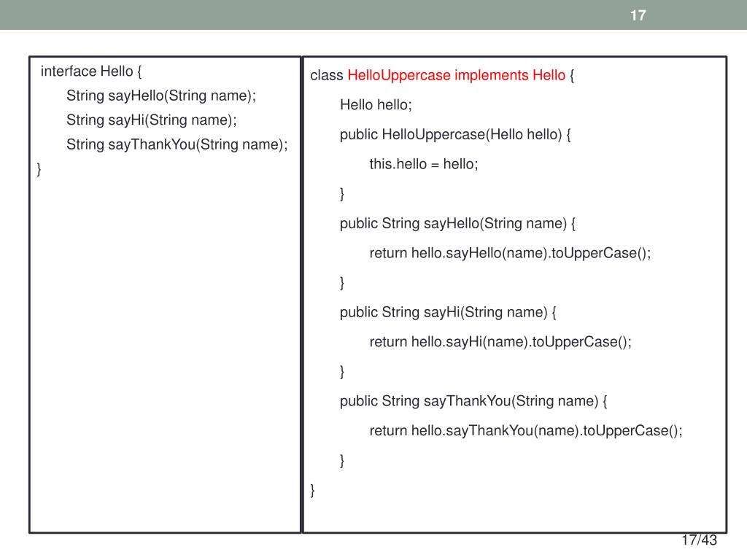
Task: Click constructor 'public HelloUppercase(Hello hello) {'
Action: point(455,135)
